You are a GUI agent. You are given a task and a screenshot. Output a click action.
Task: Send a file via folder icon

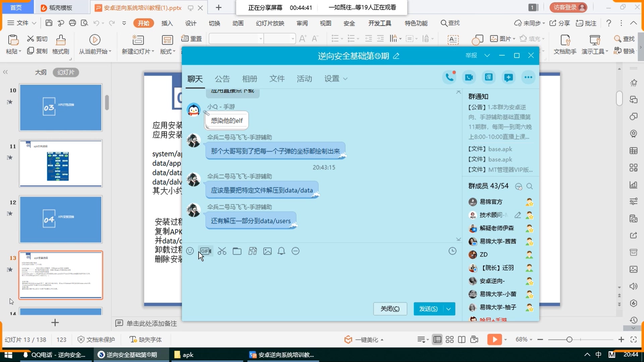click(237, 251)
